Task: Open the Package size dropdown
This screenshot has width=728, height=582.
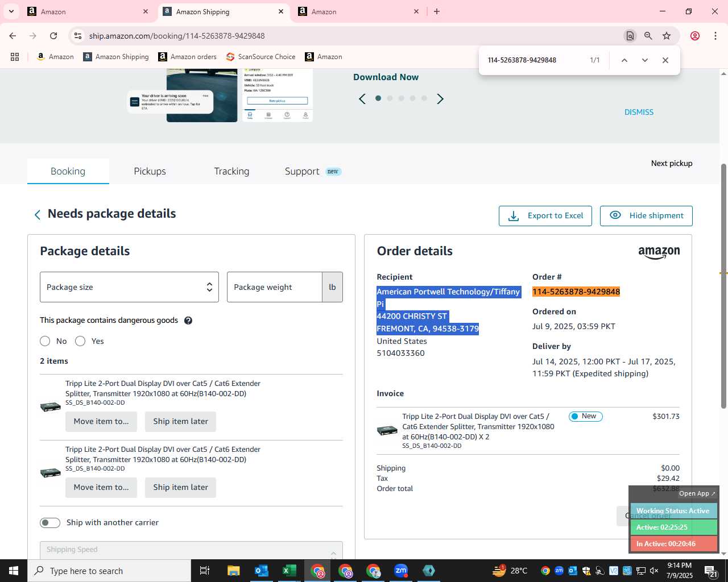Action: 129,287
